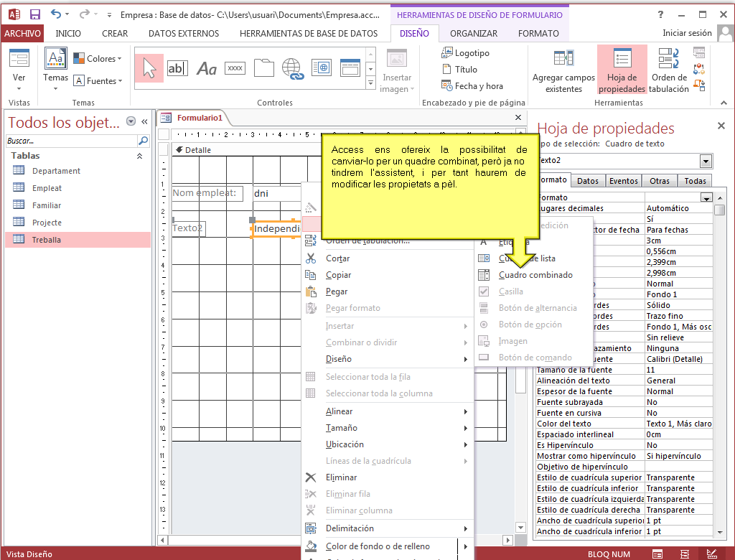735x560 pixels.
Task: Toggle Hoja de propiedades button
Action: (622, 70)
